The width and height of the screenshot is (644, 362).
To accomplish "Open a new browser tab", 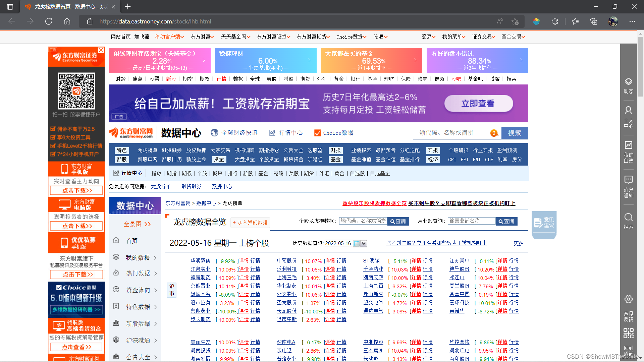I will click(x=128, y=6).
